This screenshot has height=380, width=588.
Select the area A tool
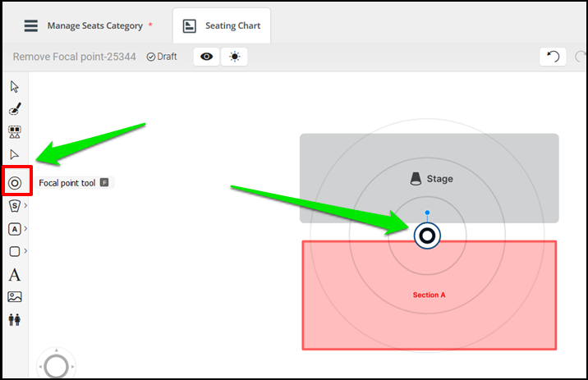click(x=14, y=229)
